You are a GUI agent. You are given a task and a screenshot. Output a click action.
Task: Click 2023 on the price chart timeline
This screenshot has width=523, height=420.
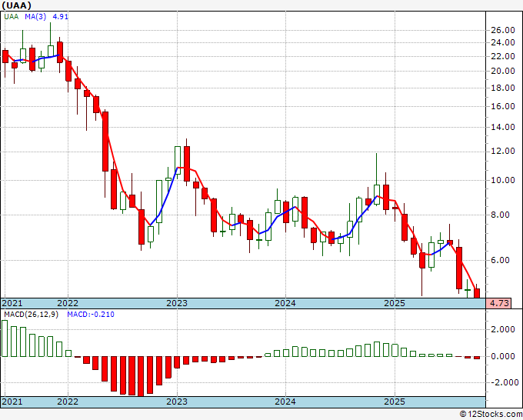click(177, 303)
